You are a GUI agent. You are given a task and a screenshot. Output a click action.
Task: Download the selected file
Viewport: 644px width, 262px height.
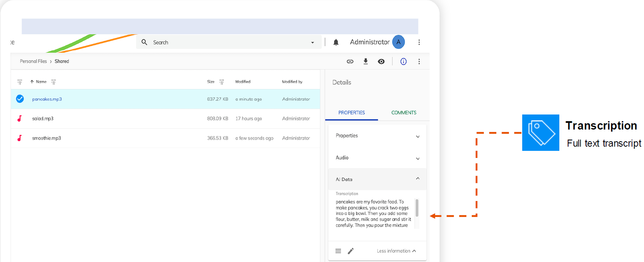click(366, 61)
